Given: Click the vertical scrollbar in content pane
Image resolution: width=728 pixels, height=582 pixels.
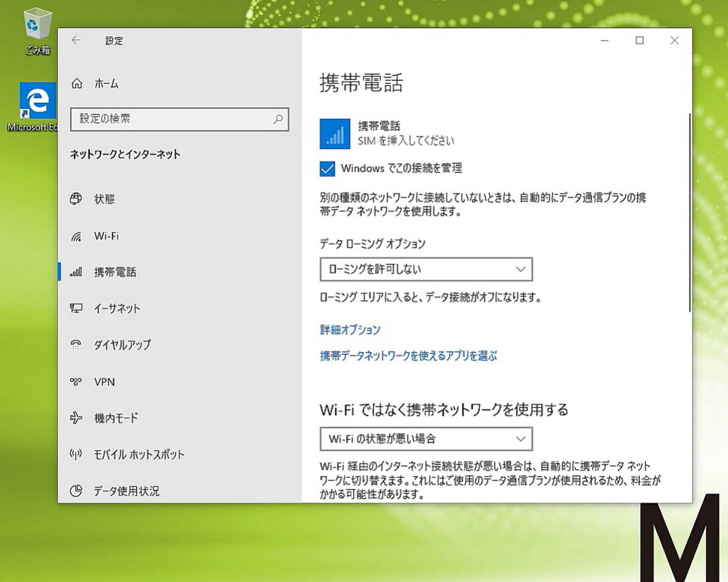Looking at the screenshot, I should [689, 212].
